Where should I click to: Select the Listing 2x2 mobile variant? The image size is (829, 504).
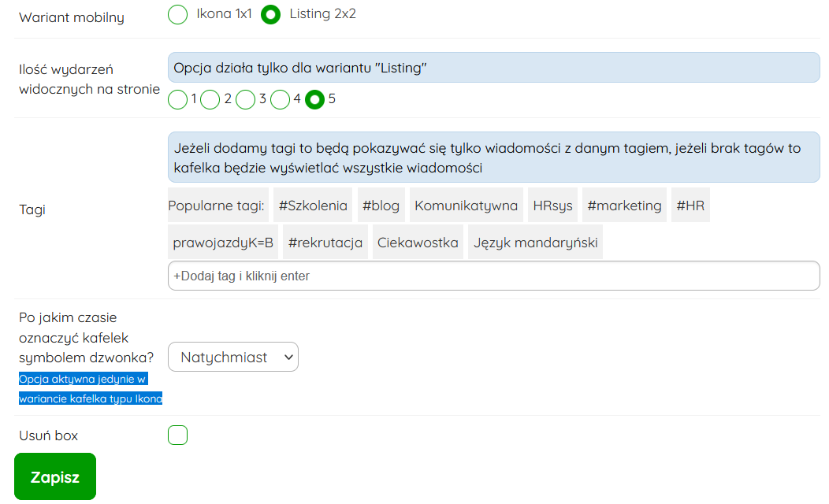[x=271, y=15]
